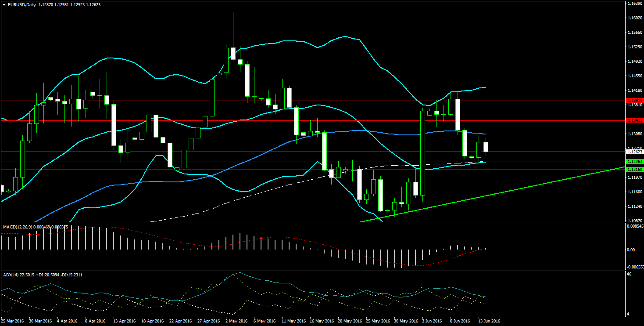The height and width of the screenshot is (326, 644).
Task: Click the 22 Apr 2016 date label
Action: pos(180,321)
